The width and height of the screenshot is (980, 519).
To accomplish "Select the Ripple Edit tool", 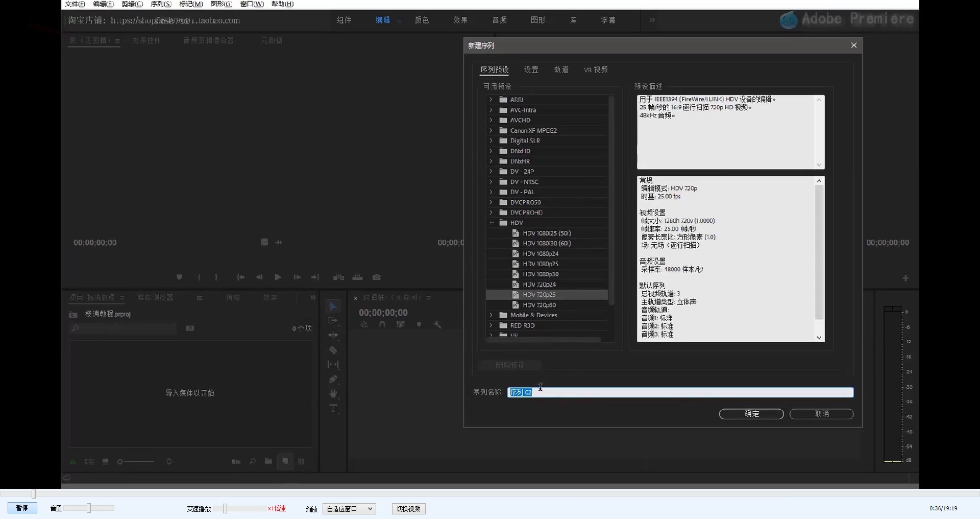I will (333, 335).
